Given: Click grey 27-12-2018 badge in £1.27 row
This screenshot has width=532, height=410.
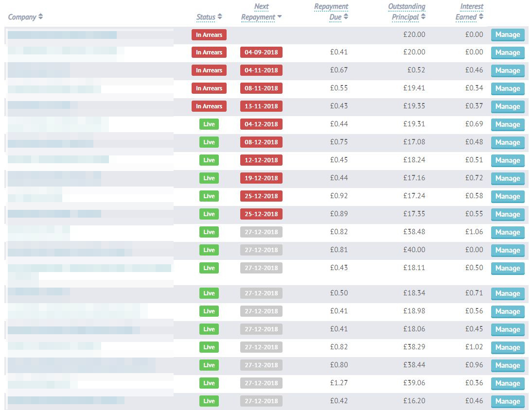Looking at the screenshot, I should [x=261, y=383].
